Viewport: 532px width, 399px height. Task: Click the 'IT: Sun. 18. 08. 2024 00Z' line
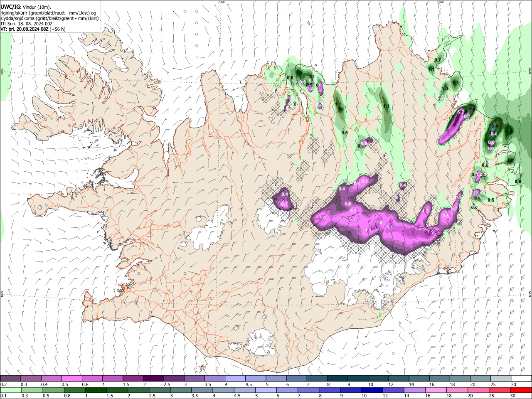click(x=27, y=24)
